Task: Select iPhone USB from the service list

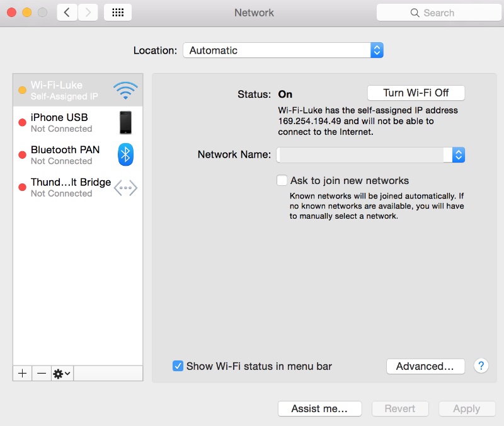Action: click(x=69, y=123)
